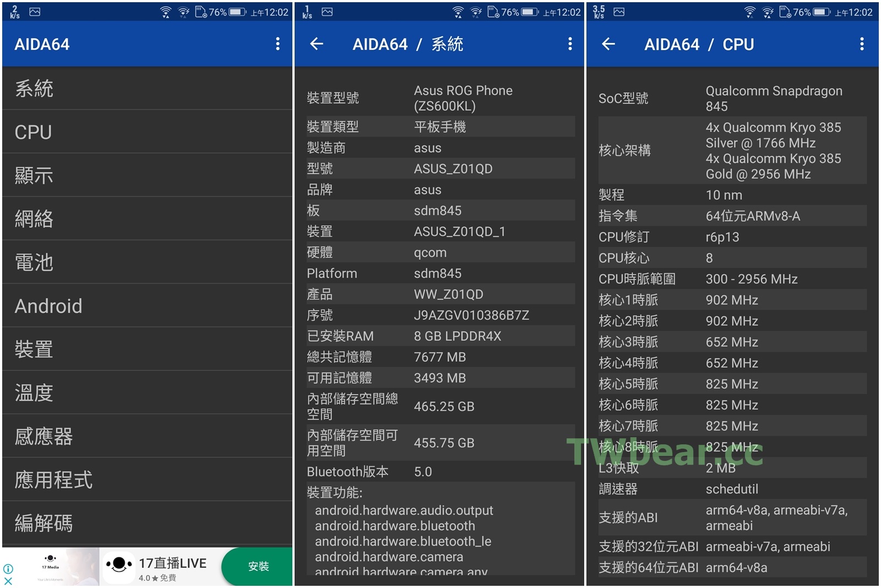Tap the 型號 value ASUS_Z01QD
This screenshot has width=881, height=588.
[x=453, y=168]
